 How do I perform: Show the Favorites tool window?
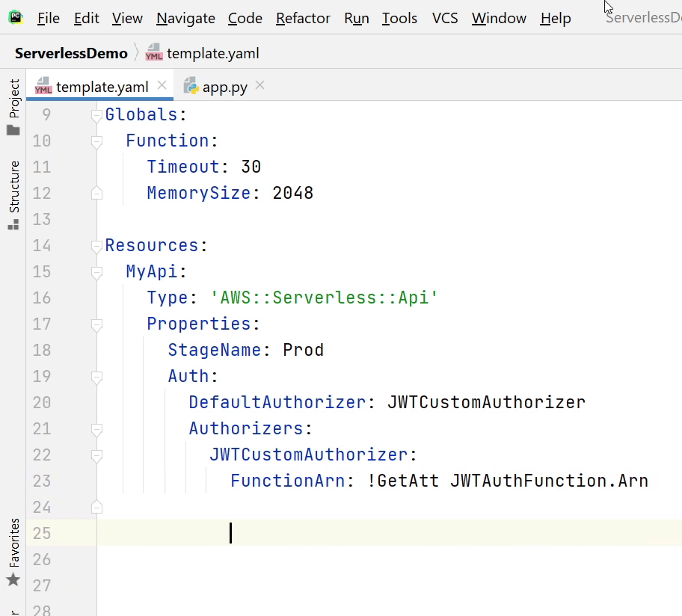[13, 552]
